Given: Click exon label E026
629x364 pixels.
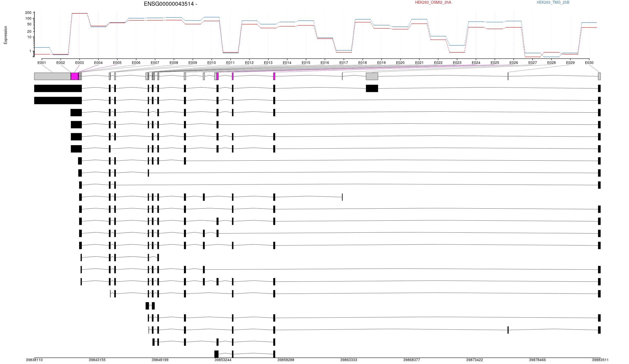Looking at the screenshot, I should pos(514,63).
